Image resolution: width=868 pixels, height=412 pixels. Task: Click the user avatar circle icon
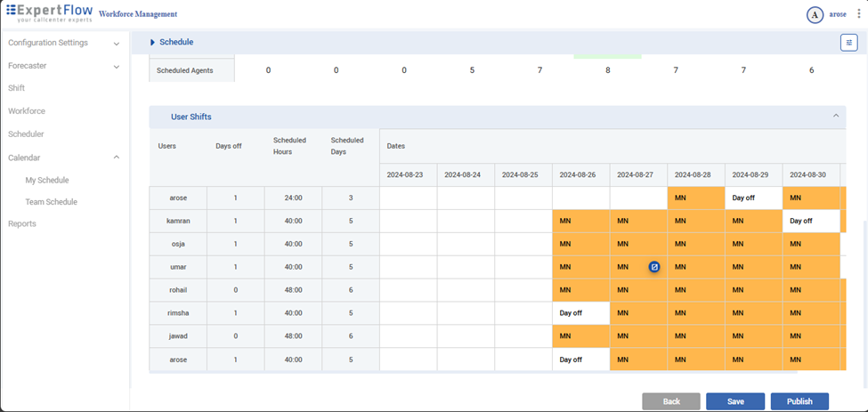(x=814, y=14)
